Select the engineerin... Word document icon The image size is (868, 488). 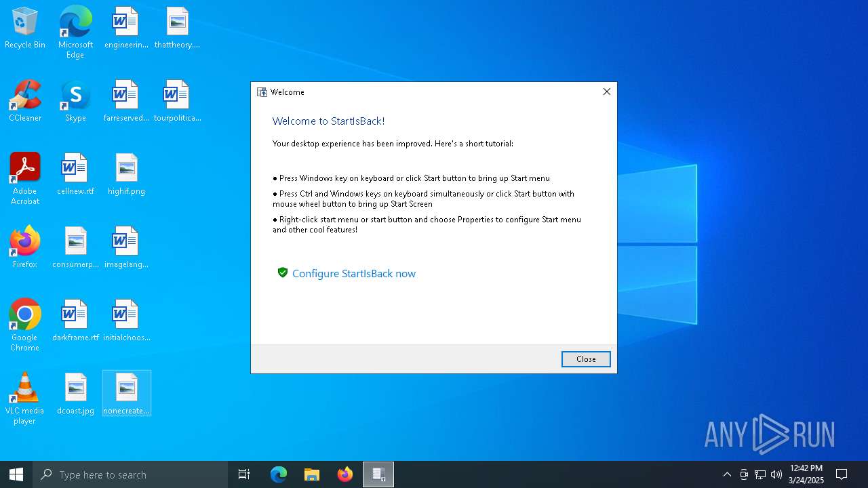pos(126,28)
